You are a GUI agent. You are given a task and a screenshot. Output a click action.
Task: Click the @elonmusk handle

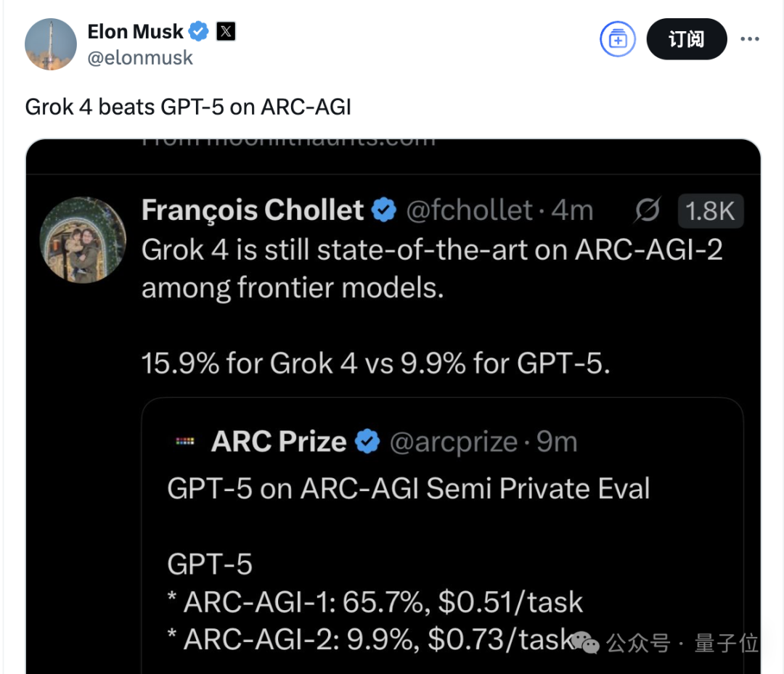[140, 58]
